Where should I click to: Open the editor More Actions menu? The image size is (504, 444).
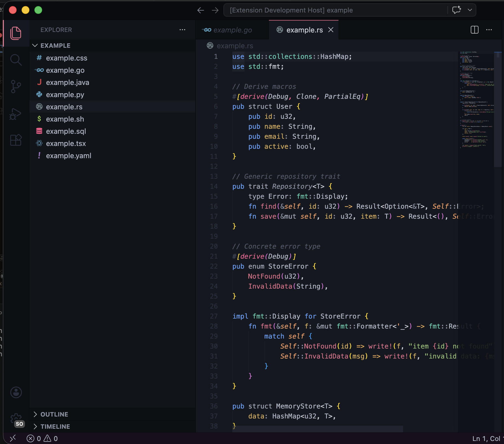point(489,30)
